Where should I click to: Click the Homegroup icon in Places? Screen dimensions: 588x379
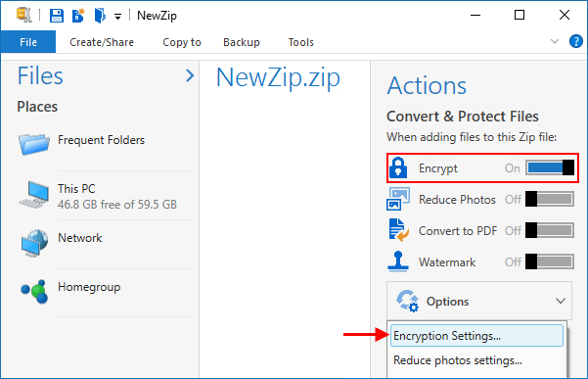[x=34, y=291]
